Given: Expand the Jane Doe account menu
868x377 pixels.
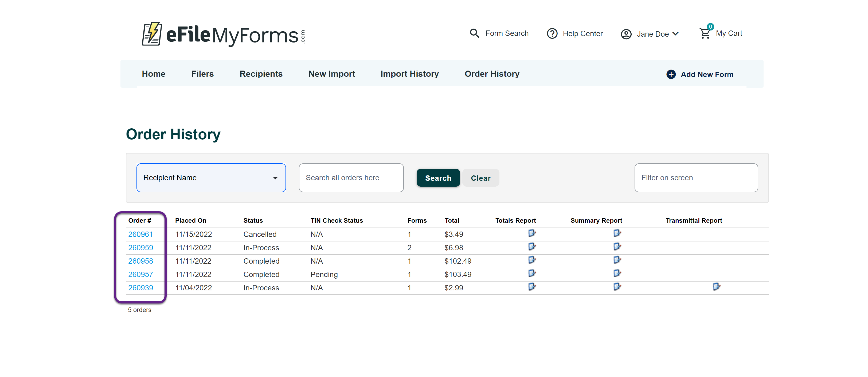Looking at the screenshot, I should (676, 34).
